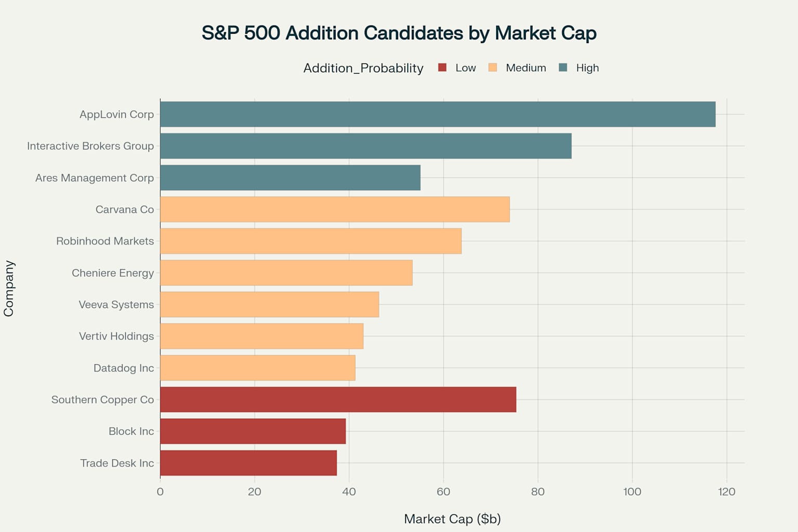
Task: Toggle the Medium series legend label
Action: coord(526,68)
